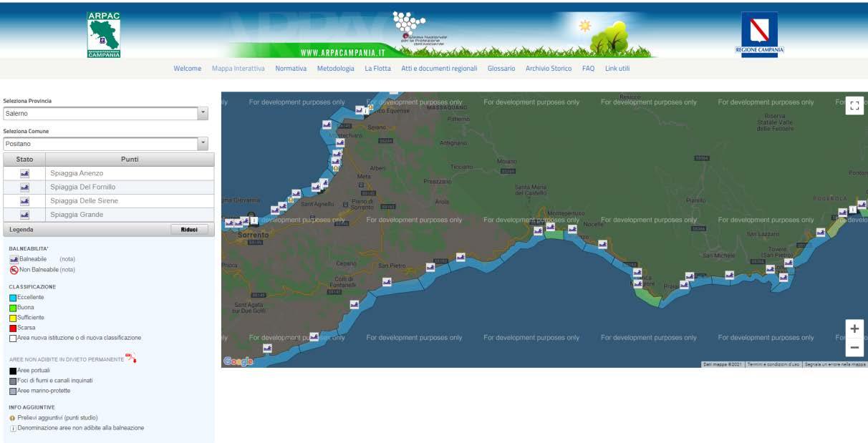
Task: Open Mappa Interattiva menu item
Action: [238, 69]
